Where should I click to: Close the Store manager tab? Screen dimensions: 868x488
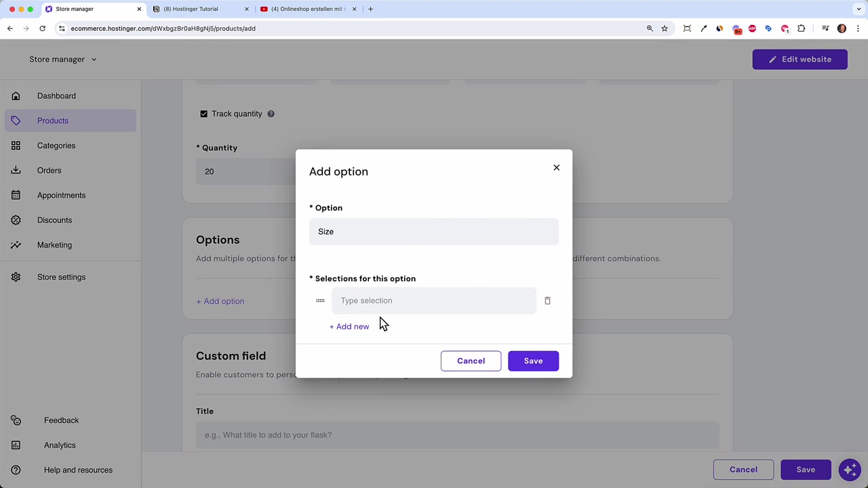[139, 9]
